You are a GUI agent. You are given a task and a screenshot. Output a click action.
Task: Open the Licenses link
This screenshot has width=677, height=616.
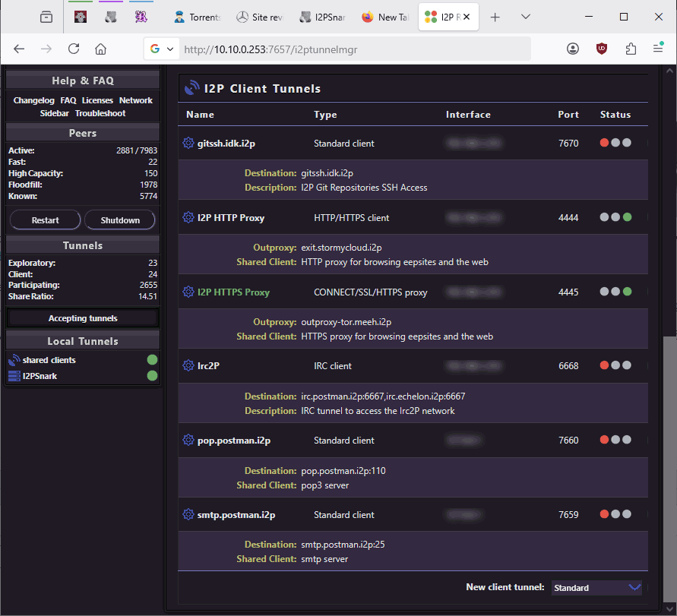coord(97,100)
